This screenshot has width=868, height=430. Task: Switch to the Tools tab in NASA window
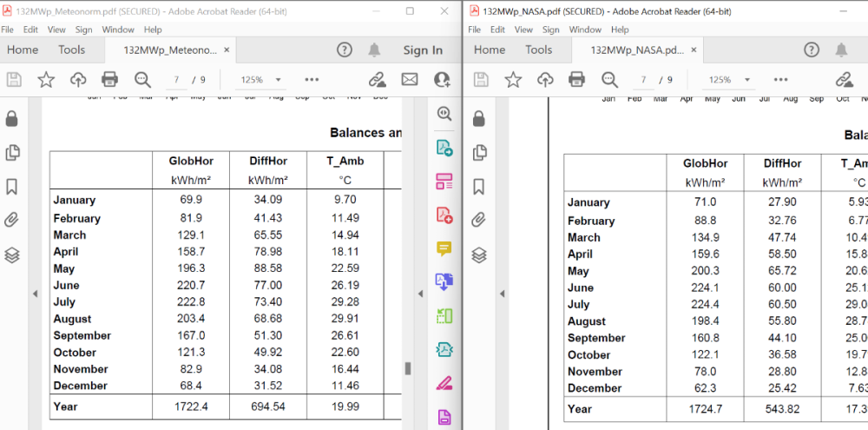click(538, 50)
